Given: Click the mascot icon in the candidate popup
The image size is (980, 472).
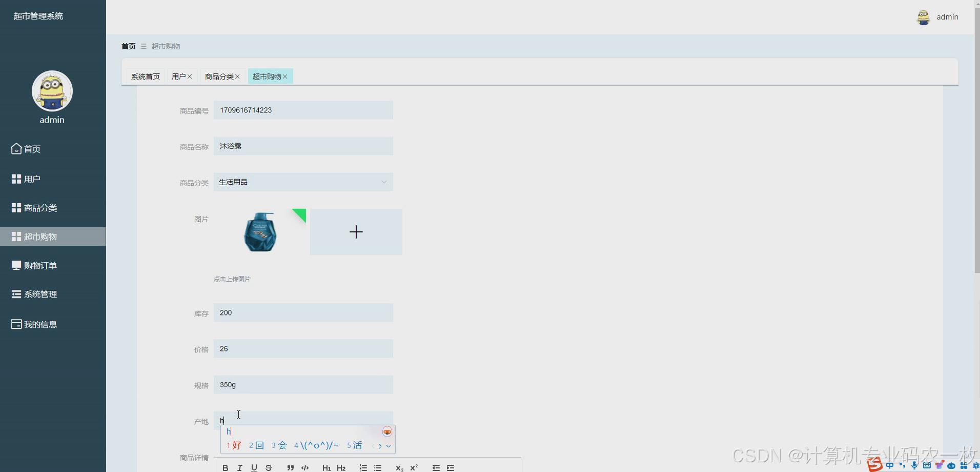Looking at the screenshot, I should coord(387,431).
